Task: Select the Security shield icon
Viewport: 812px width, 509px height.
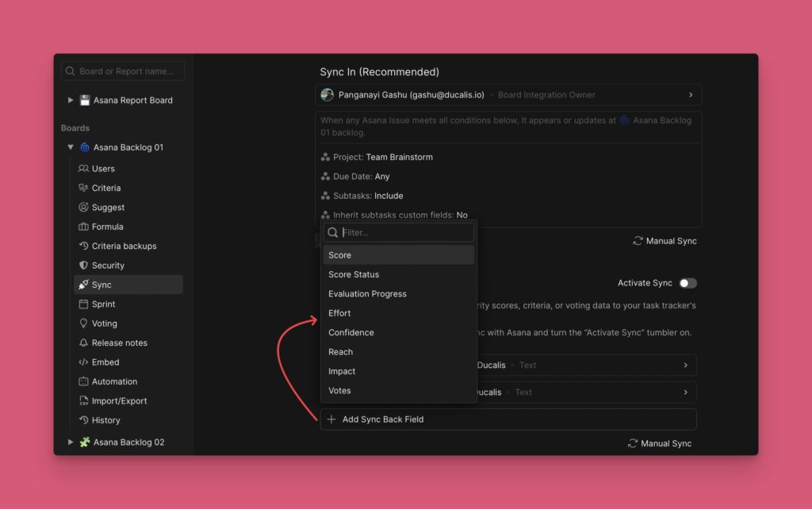Action: tap(82, 265)
